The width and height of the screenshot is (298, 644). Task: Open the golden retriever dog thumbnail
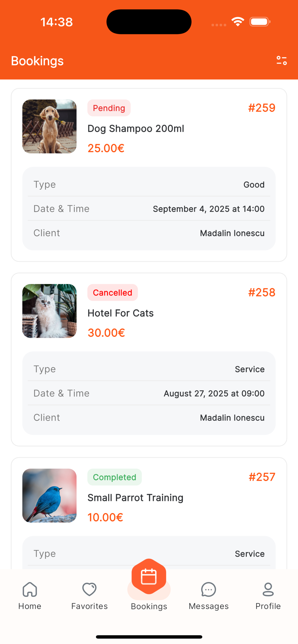click(x=49, y=126)
